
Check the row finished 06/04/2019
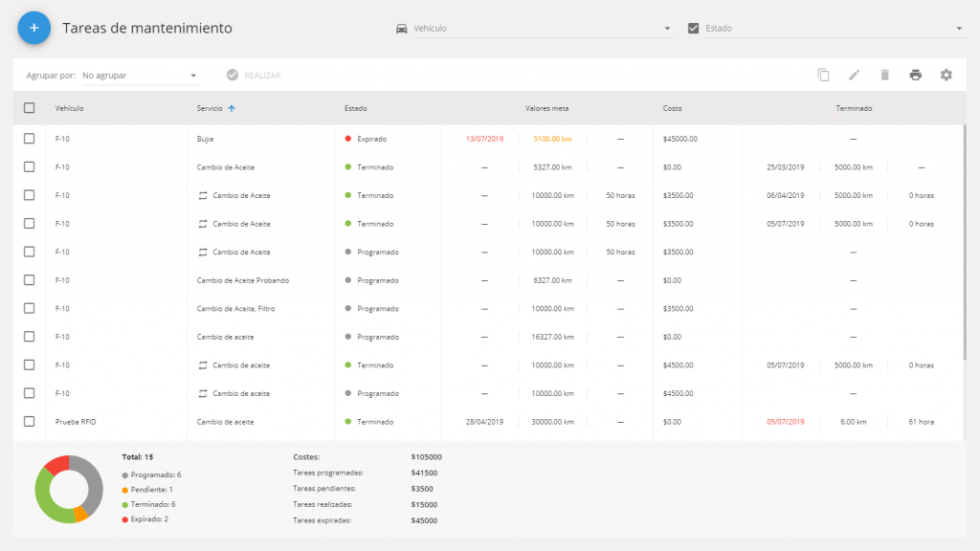[x=30, y=195]
